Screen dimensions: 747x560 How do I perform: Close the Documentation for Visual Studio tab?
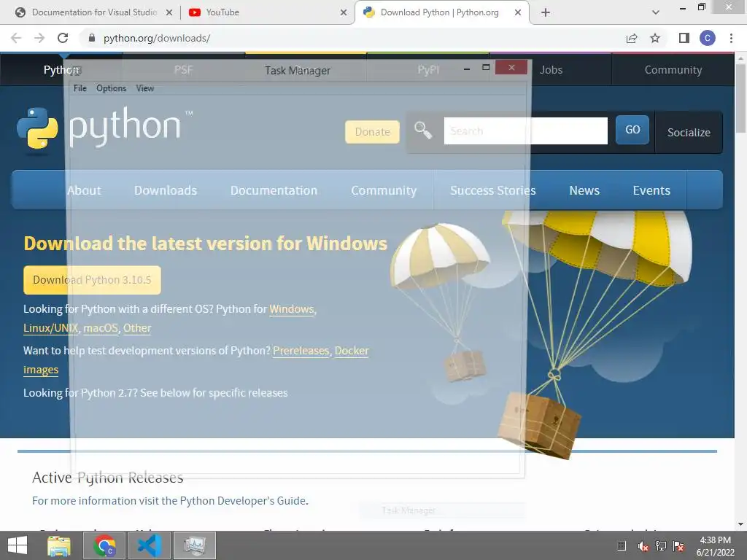coord(169,13)
